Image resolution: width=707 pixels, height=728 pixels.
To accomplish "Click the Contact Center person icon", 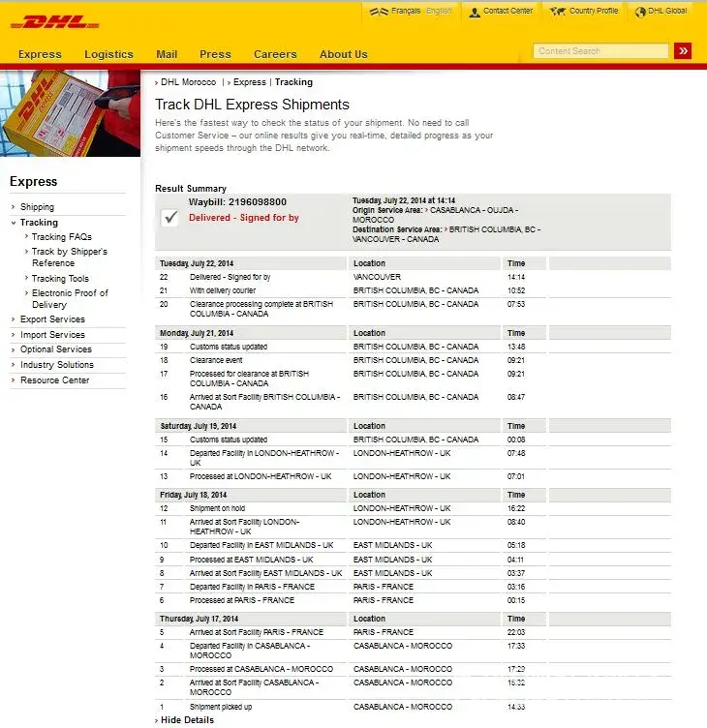I will [475, 12].
